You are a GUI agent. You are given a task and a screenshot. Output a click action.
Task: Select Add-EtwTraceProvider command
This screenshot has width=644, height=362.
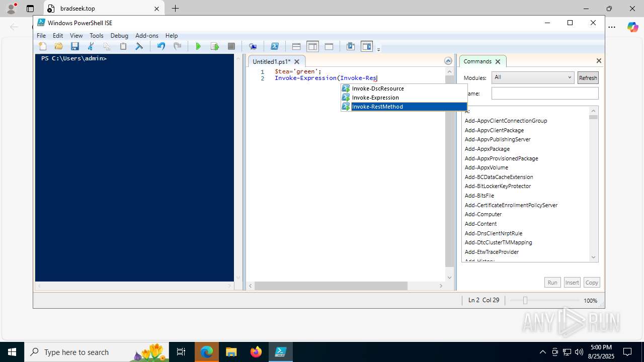492,252
